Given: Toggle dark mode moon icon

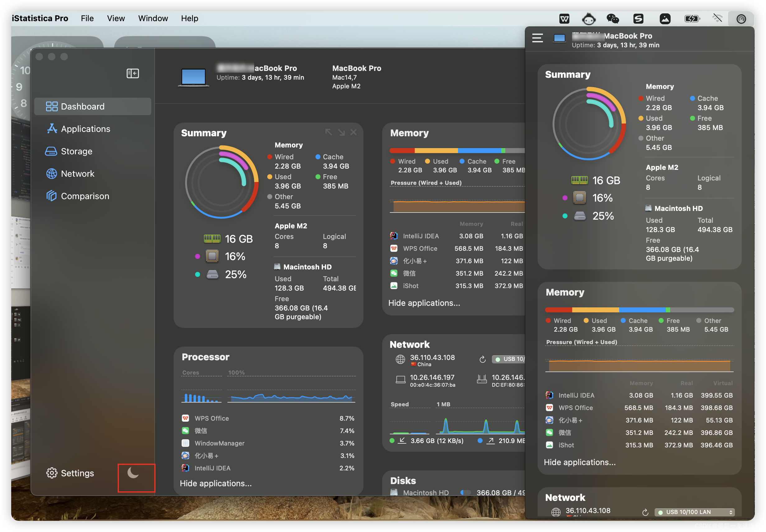Looking at the screenshot, I should (133, 473).
